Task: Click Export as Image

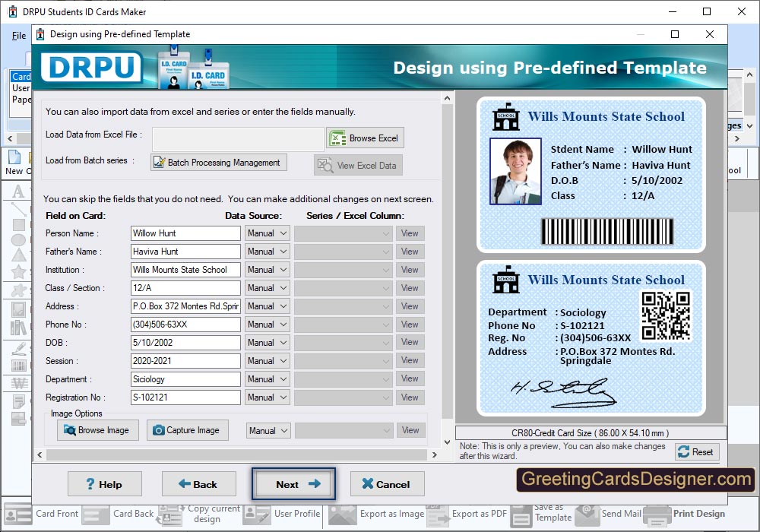Action: 375,514
